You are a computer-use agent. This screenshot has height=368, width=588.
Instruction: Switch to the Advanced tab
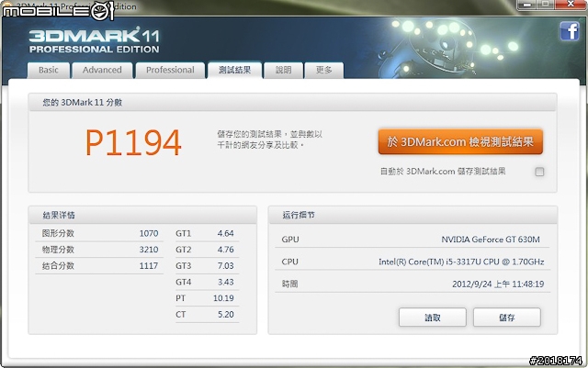click(102, 70)
